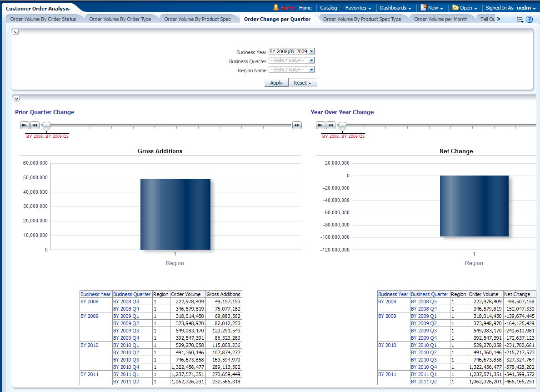
Task: Open the Reset button menu
Action: tap(303, 83)
